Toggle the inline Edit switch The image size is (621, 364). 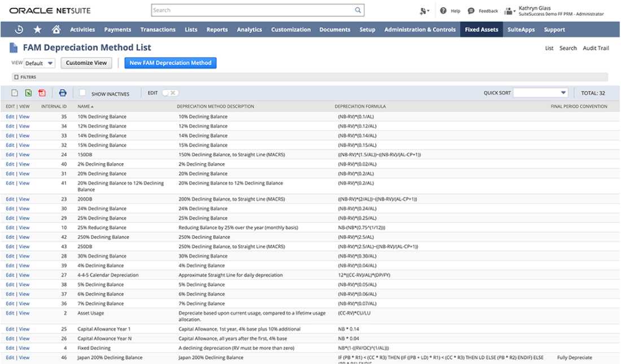170,93
